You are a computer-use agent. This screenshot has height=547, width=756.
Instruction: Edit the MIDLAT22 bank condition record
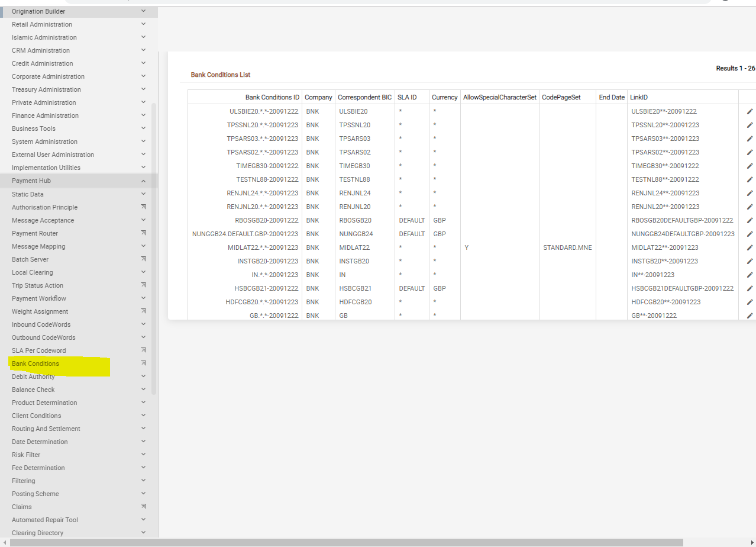point(749,247)
